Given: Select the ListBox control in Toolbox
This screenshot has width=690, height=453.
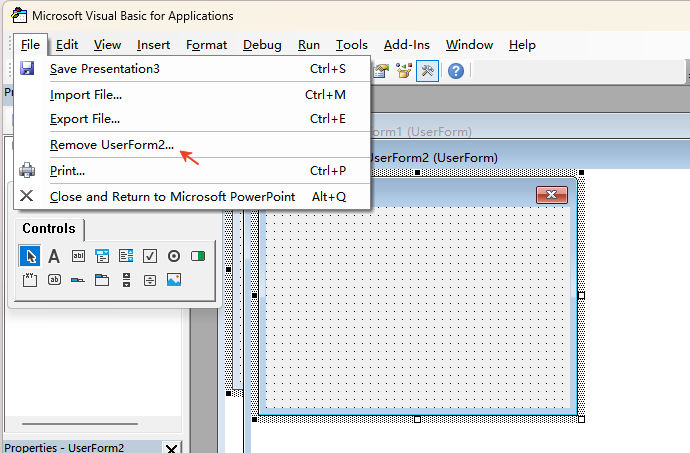Looking at the screenshot, I should click(x=126, y=256).
